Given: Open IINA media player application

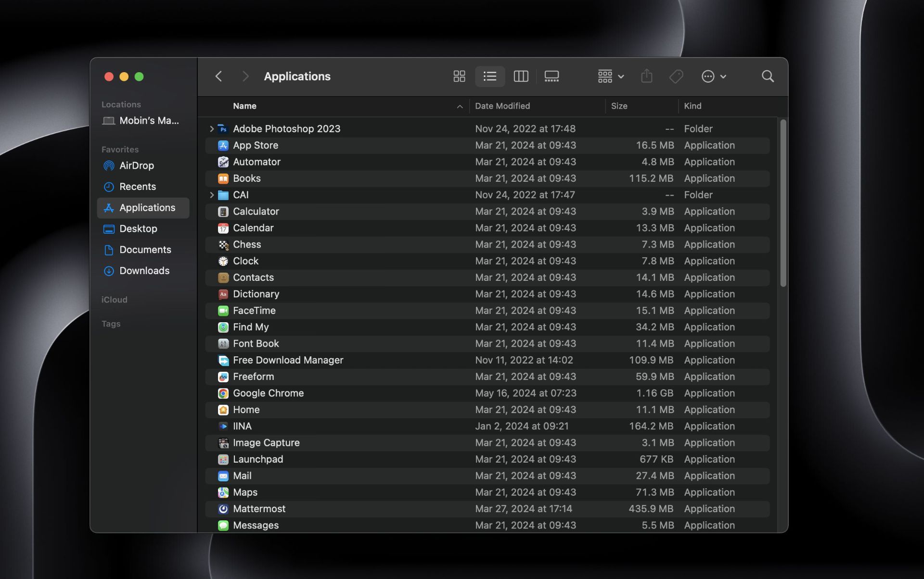Looking at the screenshot, I should tap(242, 426).
